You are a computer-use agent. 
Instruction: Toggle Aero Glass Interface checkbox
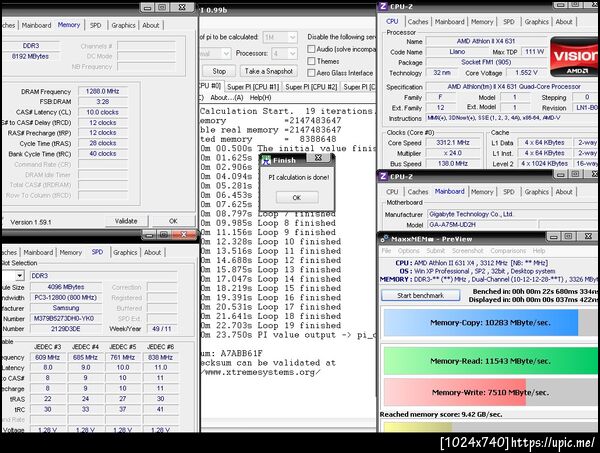click(x=311, y=73)
